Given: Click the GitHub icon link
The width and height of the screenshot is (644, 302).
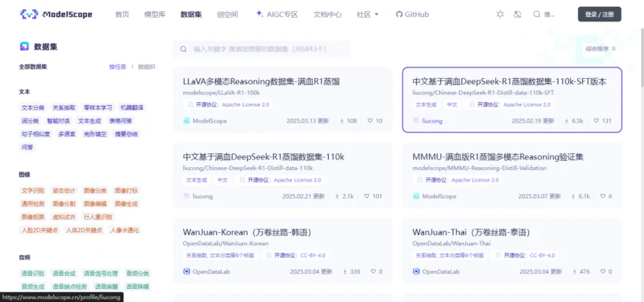Looking at the screenshot, I should pyautogui.click(x=399, y=15).
